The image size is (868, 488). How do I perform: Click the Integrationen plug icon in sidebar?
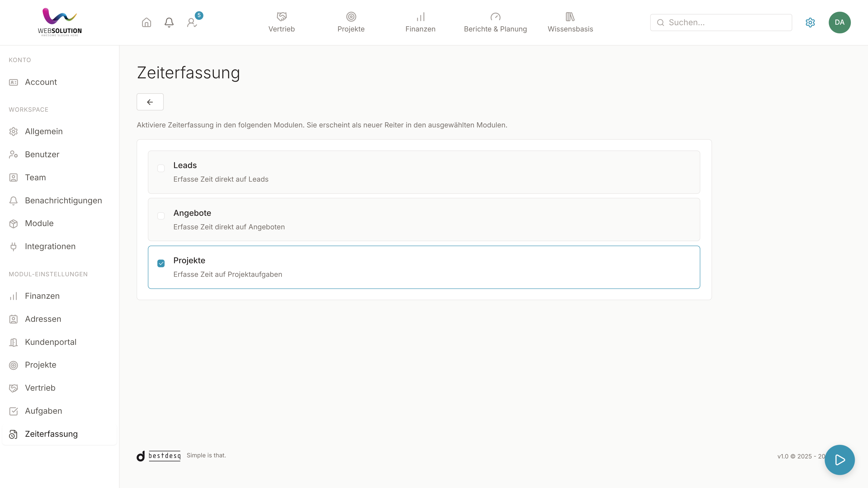14,246
